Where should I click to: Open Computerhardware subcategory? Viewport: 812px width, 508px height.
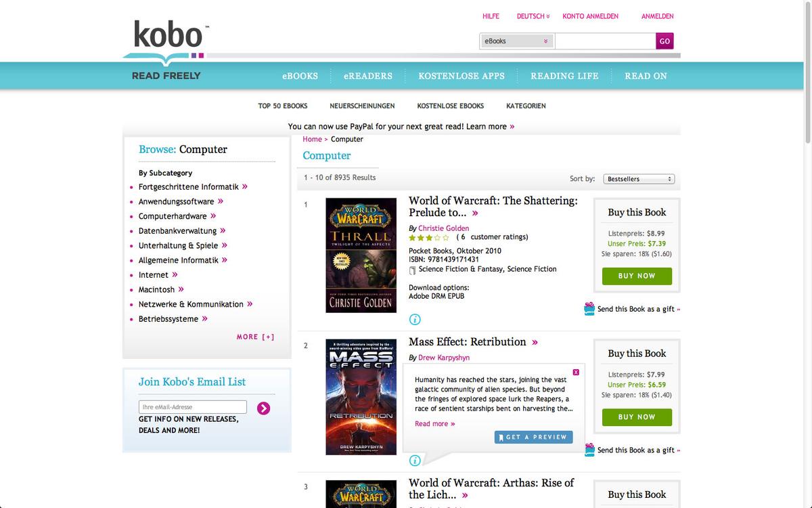pyautogui.click(x=173, y=217)
